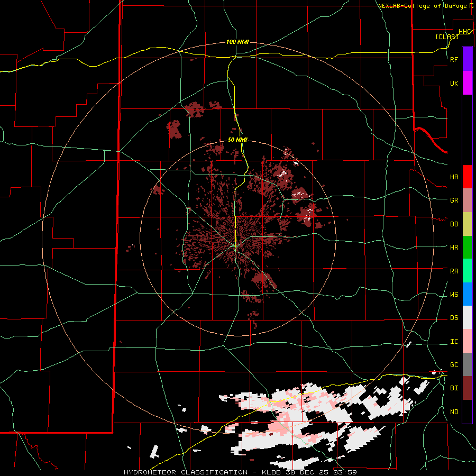Screen dimensions: 476x476
Task: Click the RF legend label
Action: [454, 59]
